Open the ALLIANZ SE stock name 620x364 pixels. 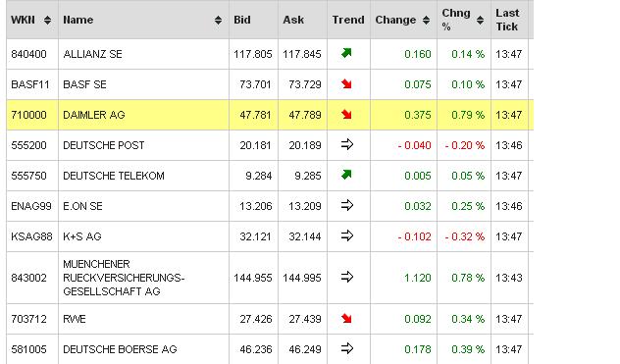click(x=92, y=54)
